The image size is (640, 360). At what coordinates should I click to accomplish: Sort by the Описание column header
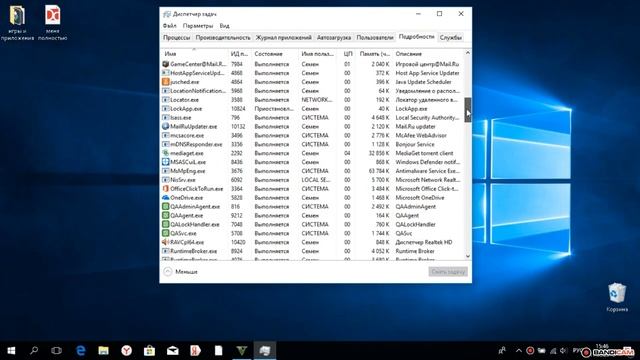[x=429, y=53]
